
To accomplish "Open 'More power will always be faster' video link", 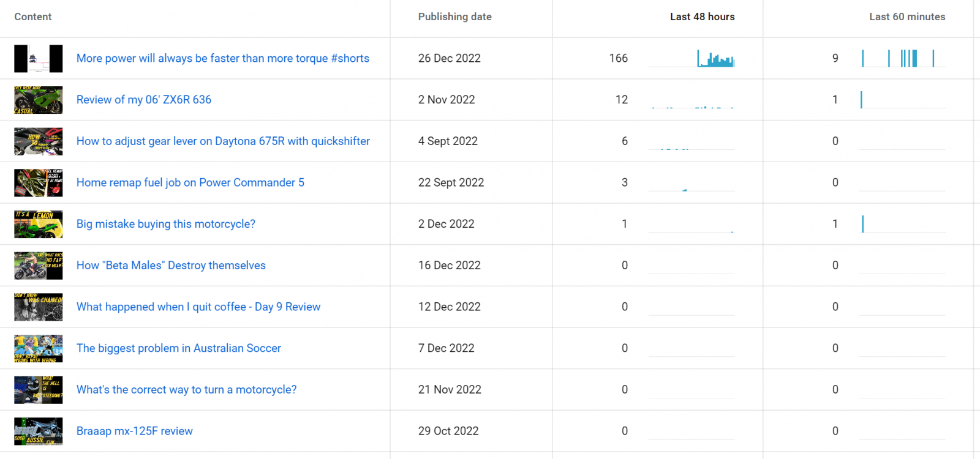I will pyautogui.click(x=222, y=58).
